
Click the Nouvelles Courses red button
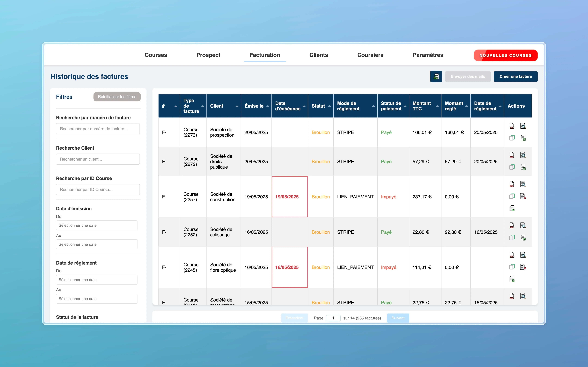(x=505, y=55)
